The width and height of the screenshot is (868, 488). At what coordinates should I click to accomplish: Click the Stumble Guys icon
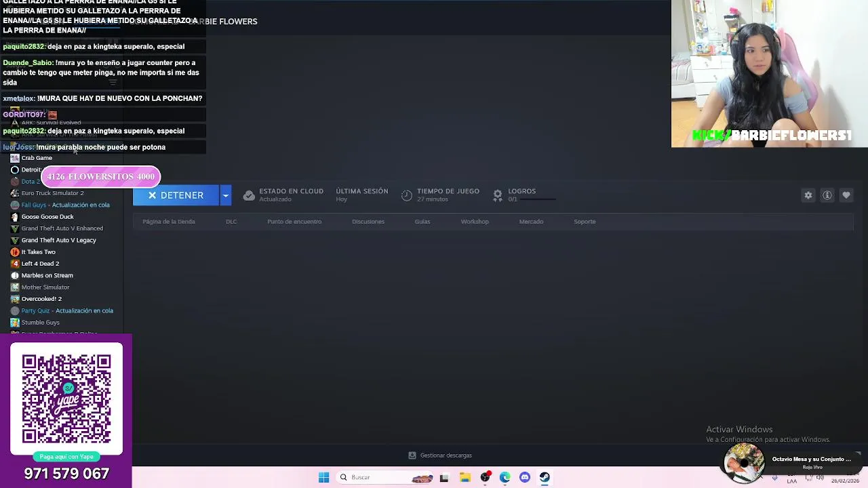tap(15, 323)
